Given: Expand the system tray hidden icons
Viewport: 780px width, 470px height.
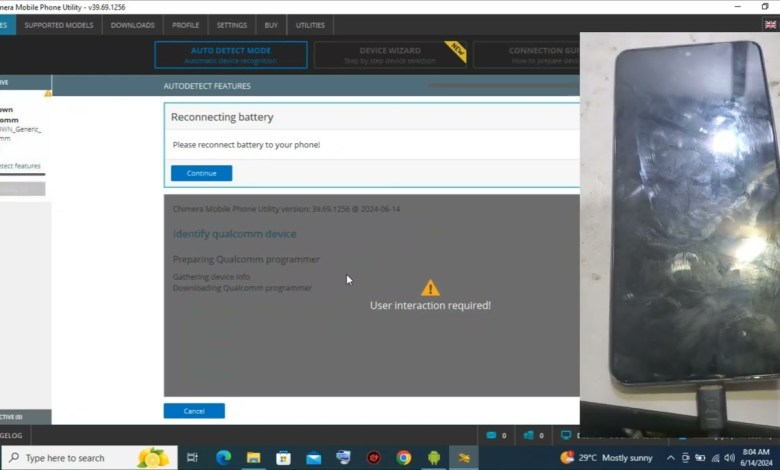Looking at the screenshot, I should pos(671,458).
